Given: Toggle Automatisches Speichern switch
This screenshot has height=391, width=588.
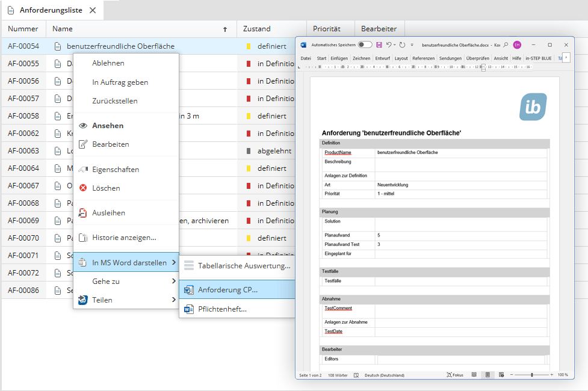Looking at the screenshot, I should click(365, 45).
